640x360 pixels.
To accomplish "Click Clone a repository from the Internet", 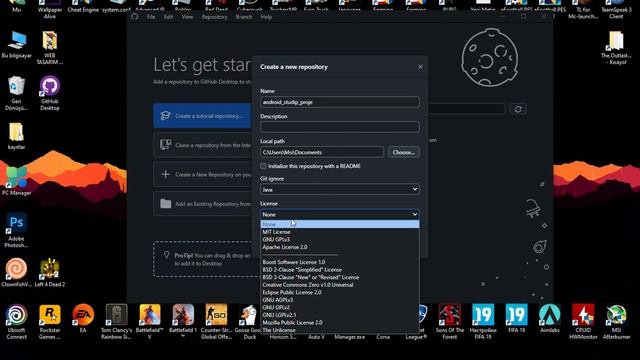I will click(x=202, y=145).
